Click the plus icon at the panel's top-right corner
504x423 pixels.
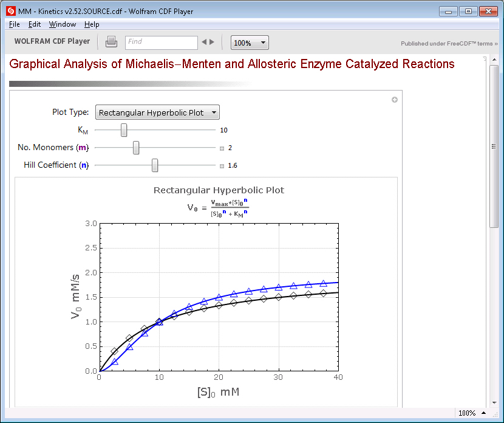395,100
